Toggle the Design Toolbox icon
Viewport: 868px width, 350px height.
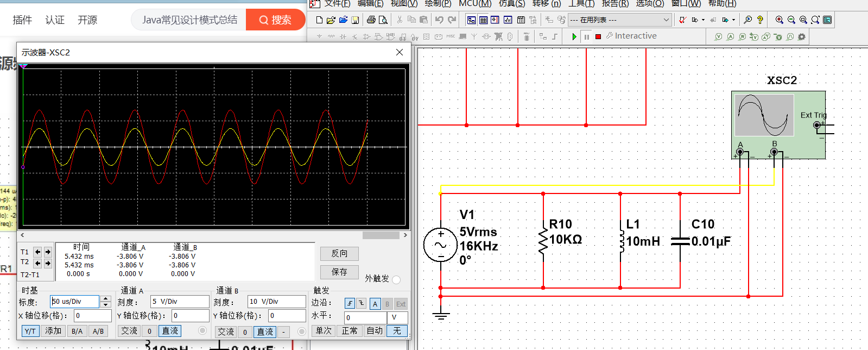(x=471, y=20)
